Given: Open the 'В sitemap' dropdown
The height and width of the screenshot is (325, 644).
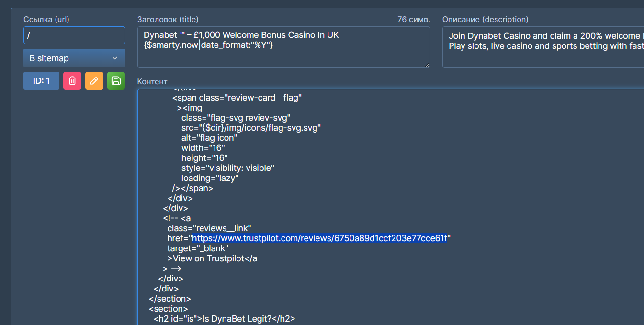Looking at the screenshot, I should coord(74,58).
